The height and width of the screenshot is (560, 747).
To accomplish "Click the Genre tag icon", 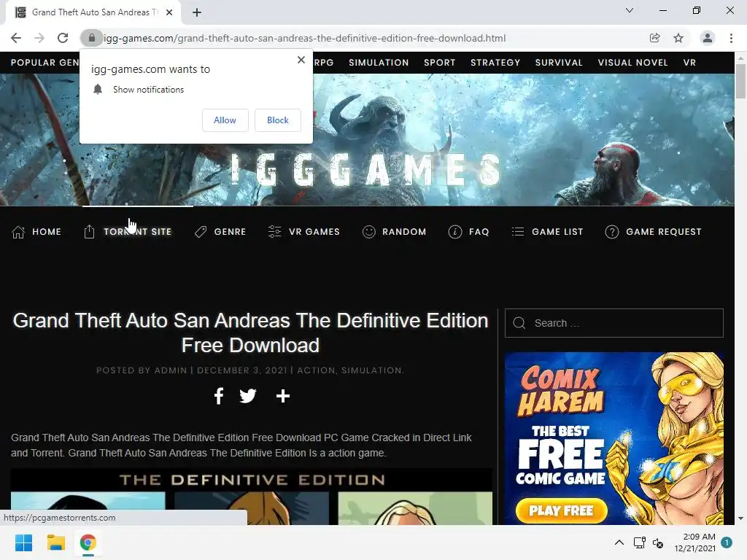I will click(x=201, y=232).
